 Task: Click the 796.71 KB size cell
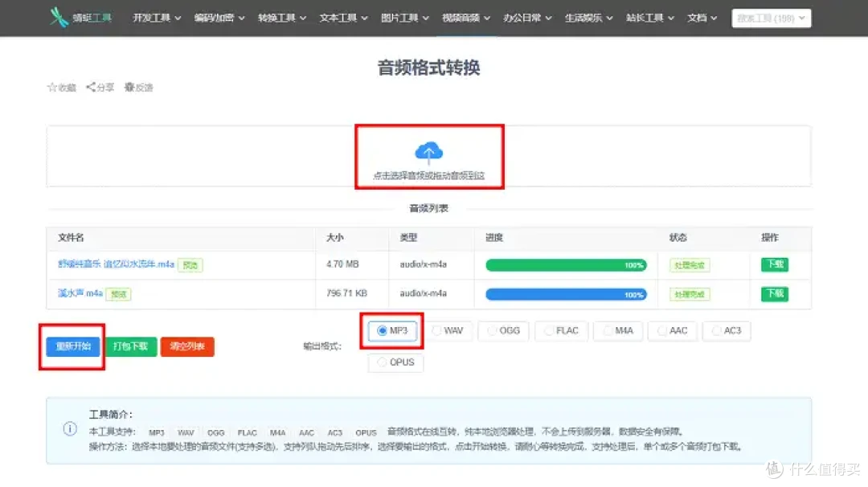[x=346, y=293]
